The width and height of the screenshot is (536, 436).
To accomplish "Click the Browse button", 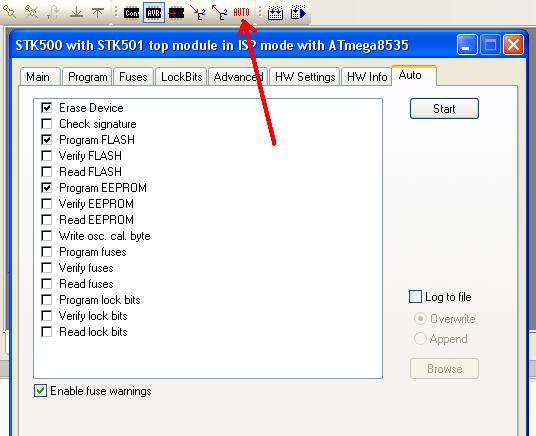I will tap(444, 369).
